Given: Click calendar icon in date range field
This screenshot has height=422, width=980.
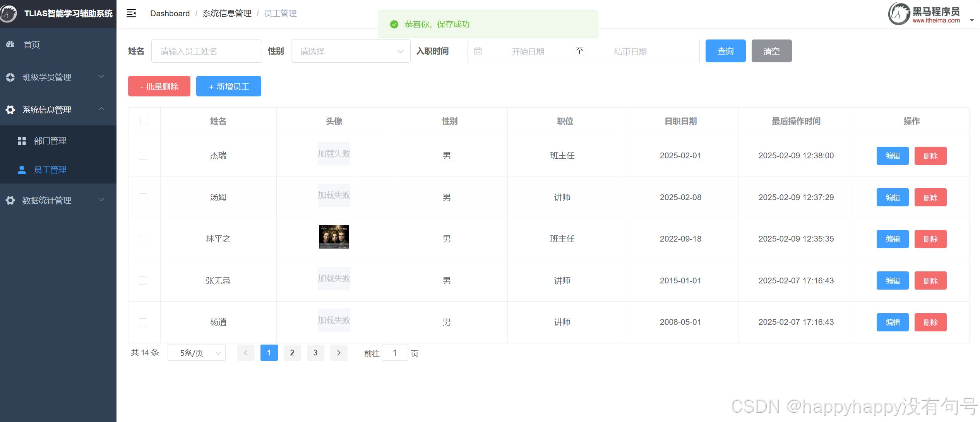Looking at the screenshot, I should (478, 51).
